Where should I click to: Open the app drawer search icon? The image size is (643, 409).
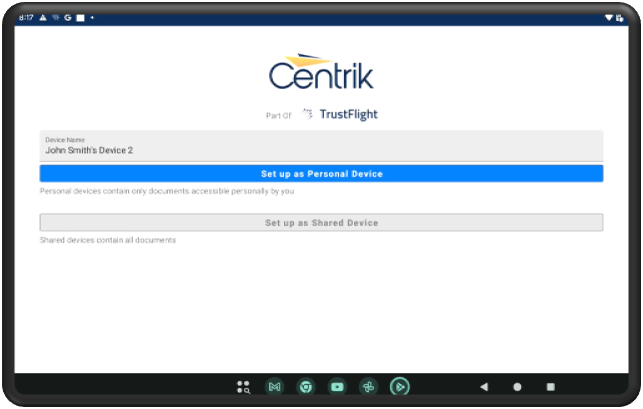(243, 386)
